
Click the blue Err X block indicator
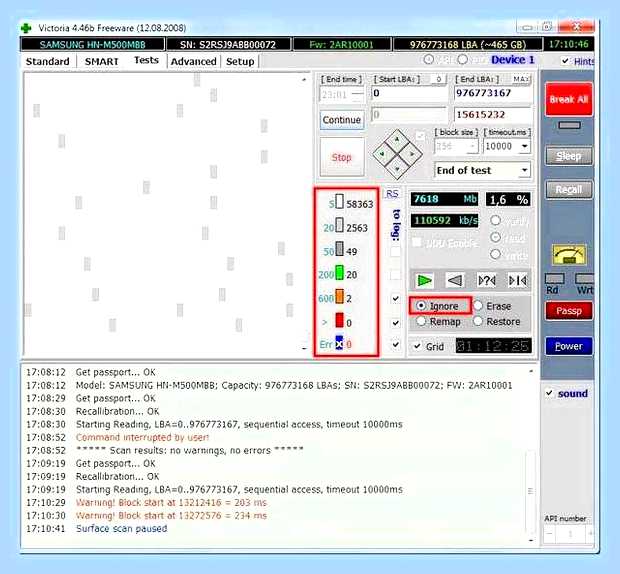[x=339, y=342]
